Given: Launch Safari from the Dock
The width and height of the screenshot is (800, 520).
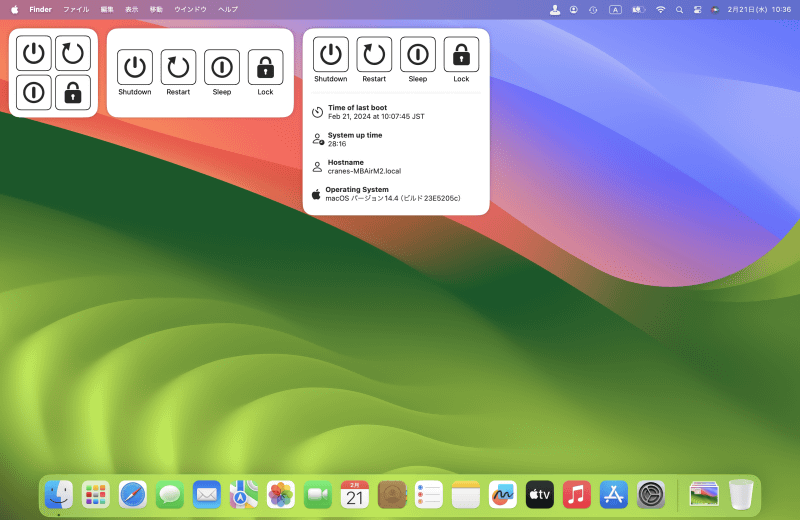Looking at the screenshot, I should (133, 494).
